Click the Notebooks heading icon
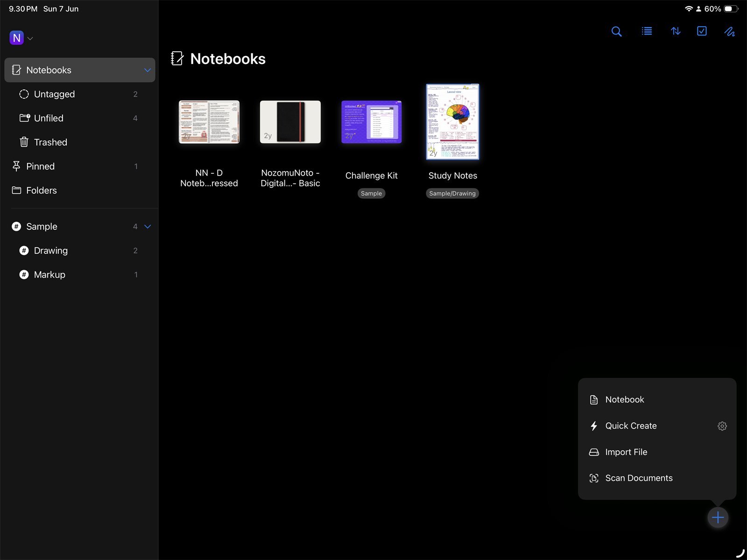 tap(177, 59)
